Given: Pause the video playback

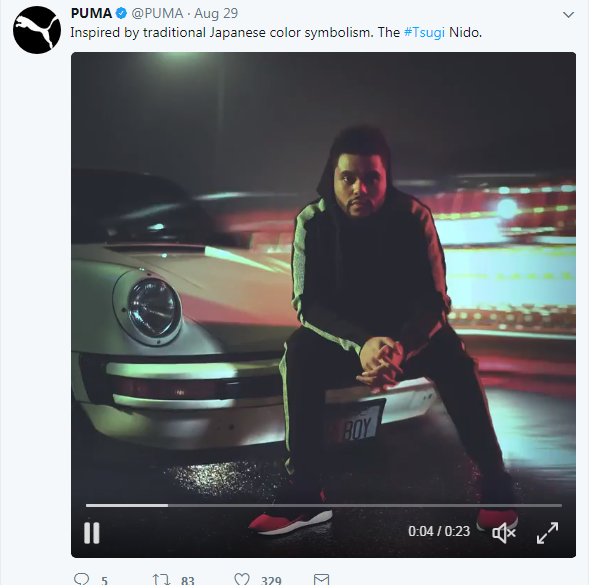Looking at the screenshot, I should pos(91,532).
